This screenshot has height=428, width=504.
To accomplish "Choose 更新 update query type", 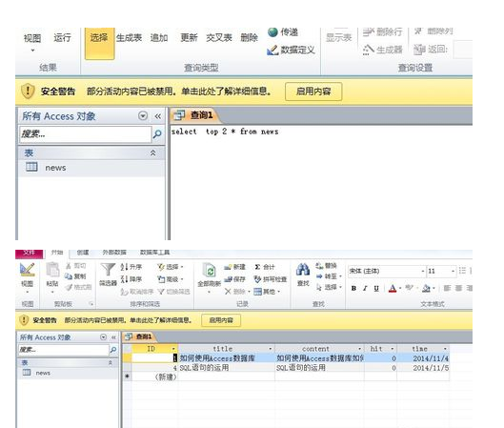I will click(189, 37).
